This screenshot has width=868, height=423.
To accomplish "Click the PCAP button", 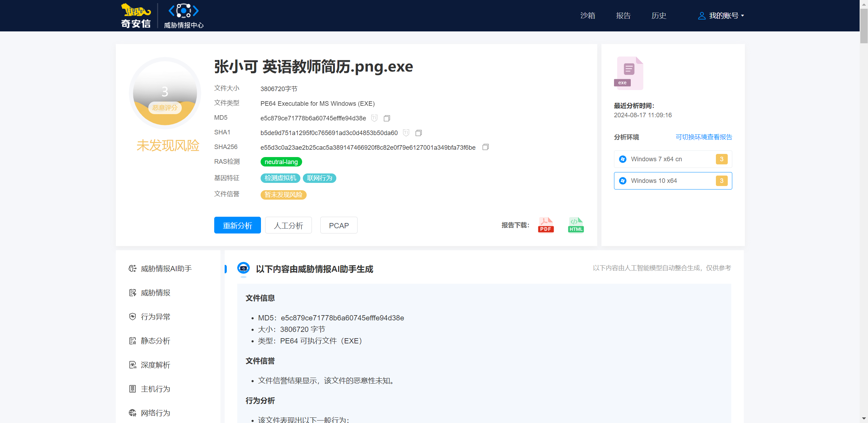I will pyautogui.click(x=338, y=225).
